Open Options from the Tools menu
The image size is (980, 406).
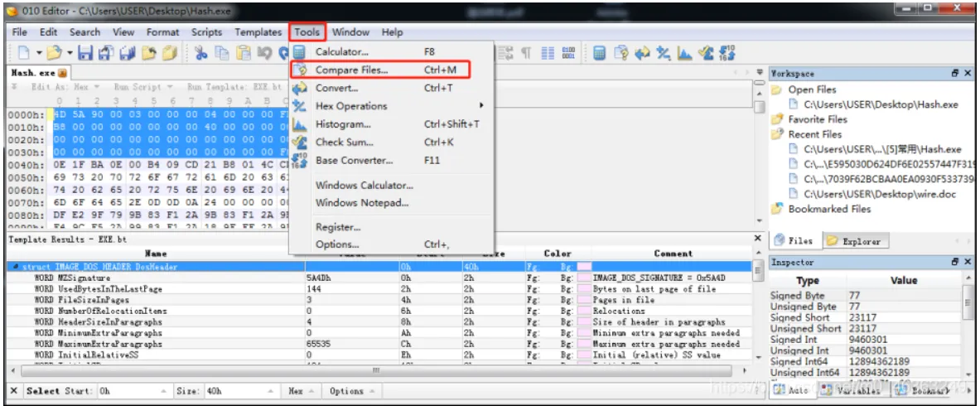391,245
